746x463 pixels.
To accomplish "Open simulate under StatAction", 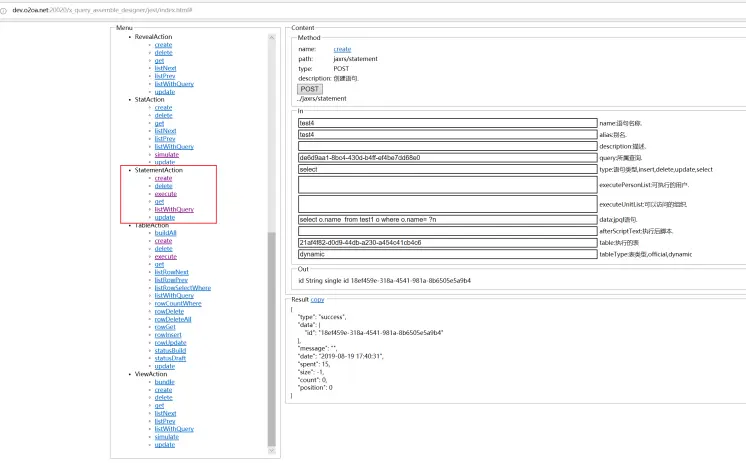I will point(167,155).
